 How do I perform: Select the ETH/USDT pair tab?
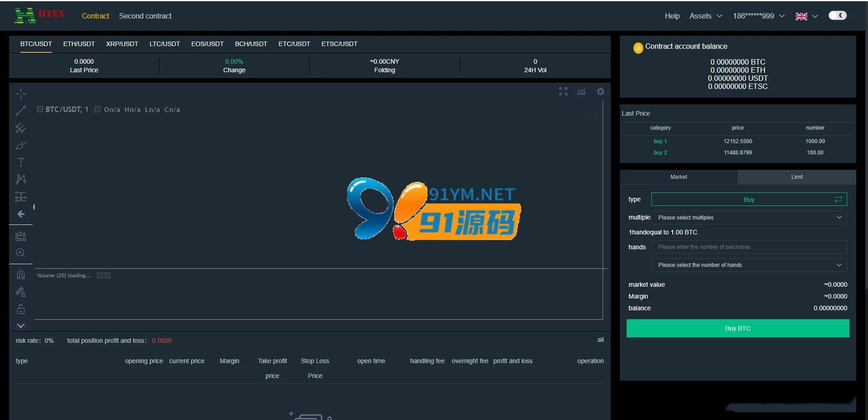pos(79,44)
